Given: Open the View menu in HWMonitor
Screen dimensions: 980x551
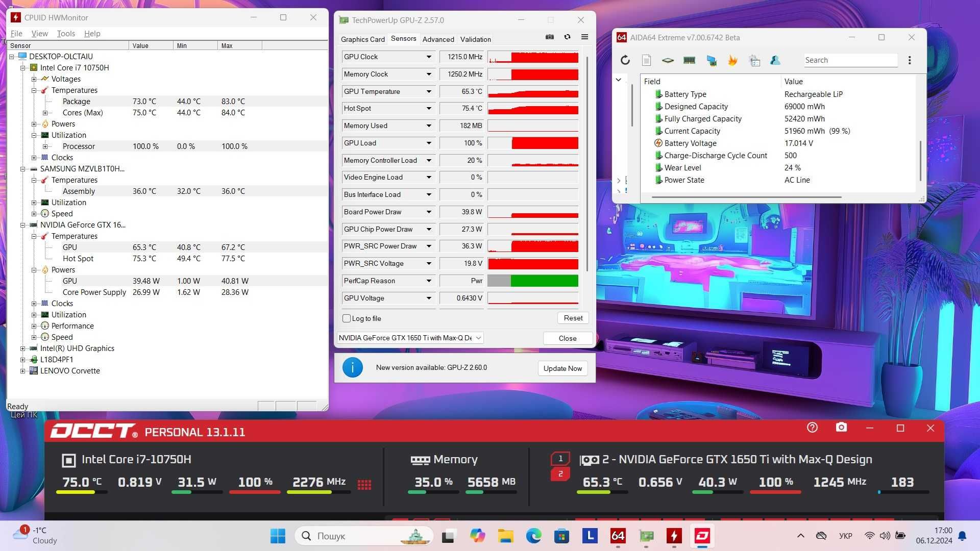Looking at the screenshot, I should pyautogui.click(x=39, y=33).
